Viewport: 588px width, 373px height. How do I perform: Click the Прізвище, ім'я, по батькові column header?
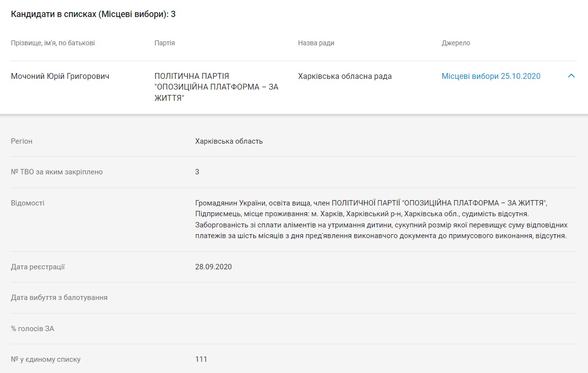pos(53,43)
